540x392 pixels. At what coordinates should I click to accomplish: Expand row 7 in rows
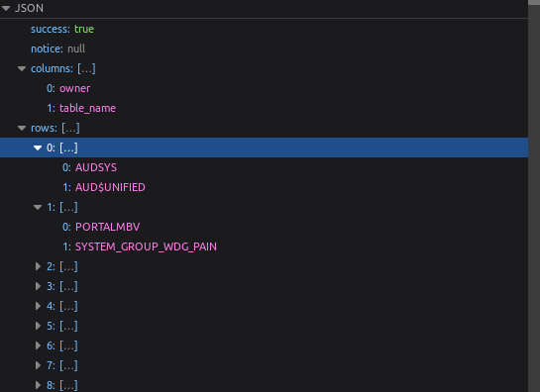coord(38,365)
